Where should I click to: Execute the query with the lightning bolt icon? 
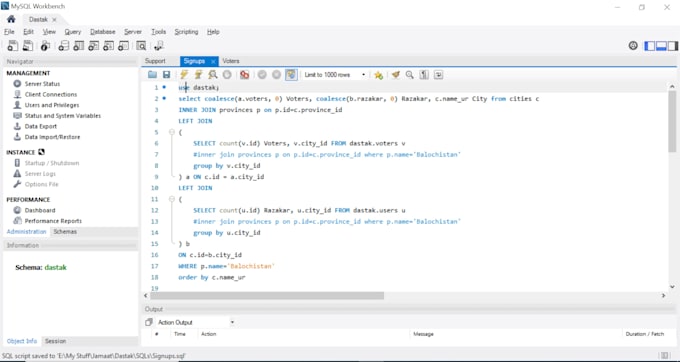point(184,75)
